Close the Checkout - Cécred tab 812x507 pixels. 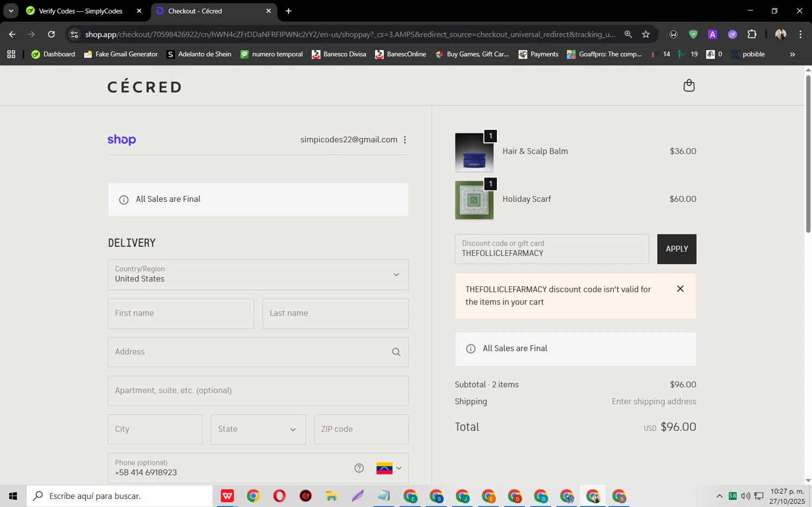tap(269, 11)
